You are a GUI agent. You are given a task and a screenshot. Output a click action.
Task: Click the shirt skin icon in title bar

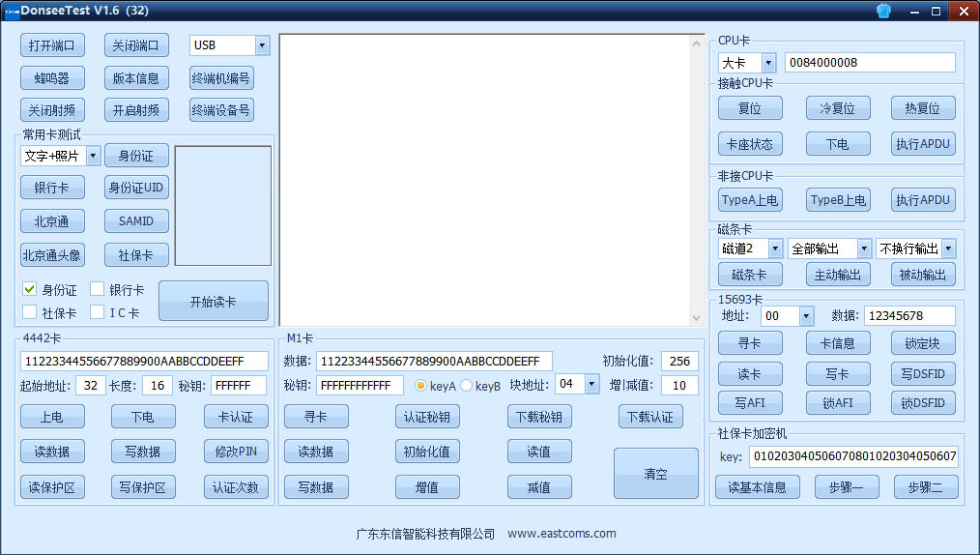point(883,11)
